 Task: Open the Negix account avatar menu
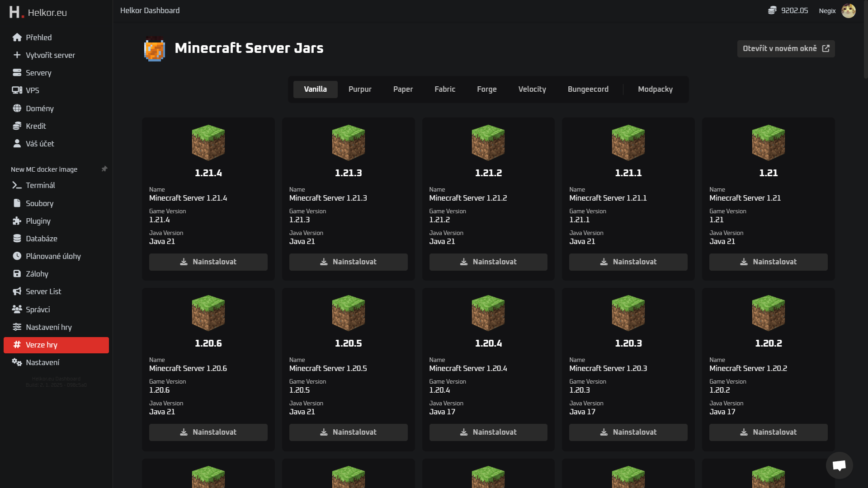pos(849,10)
